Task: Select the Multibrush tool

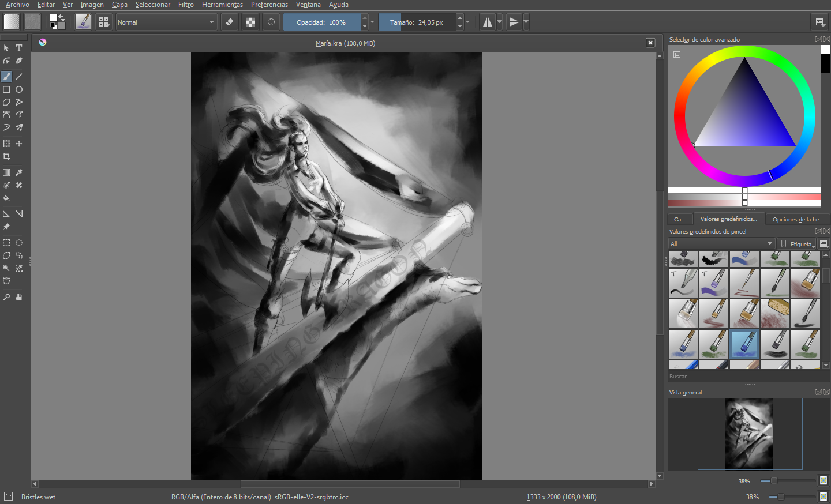Action: tap(19, 127)
